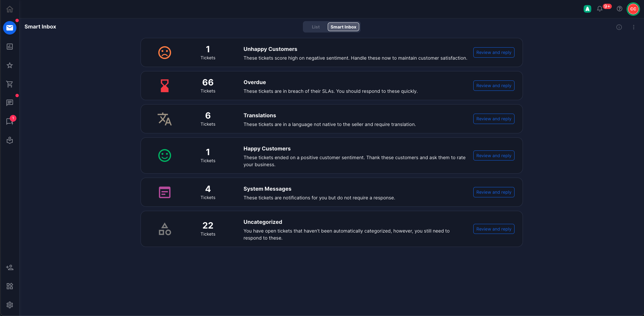Open the Settings gear icon

10,305
